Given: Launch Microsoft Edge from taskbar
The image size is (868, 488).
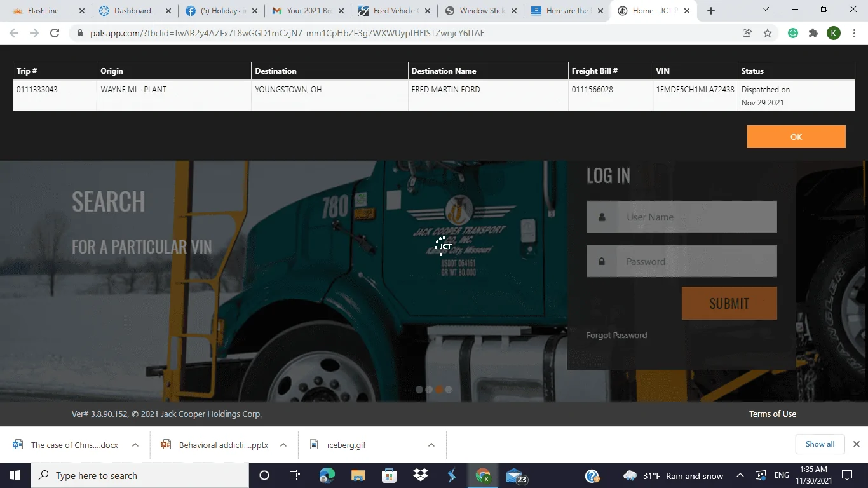Looking at the screenshot, I should [327, 475].
